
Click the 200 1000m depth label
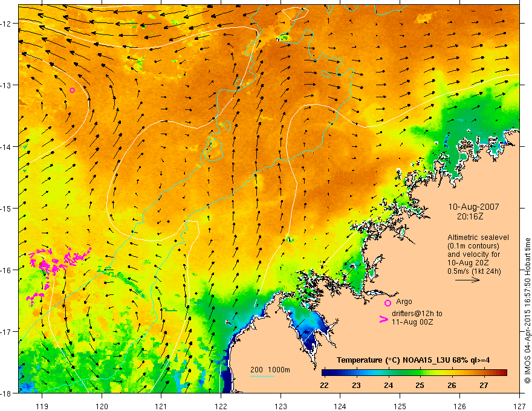pos(270,370)
